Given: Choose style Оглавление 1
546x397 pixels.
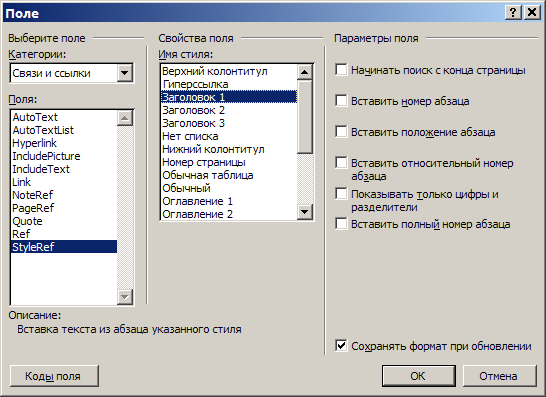Looking at the screenshot, I should (x=229, y=201).
